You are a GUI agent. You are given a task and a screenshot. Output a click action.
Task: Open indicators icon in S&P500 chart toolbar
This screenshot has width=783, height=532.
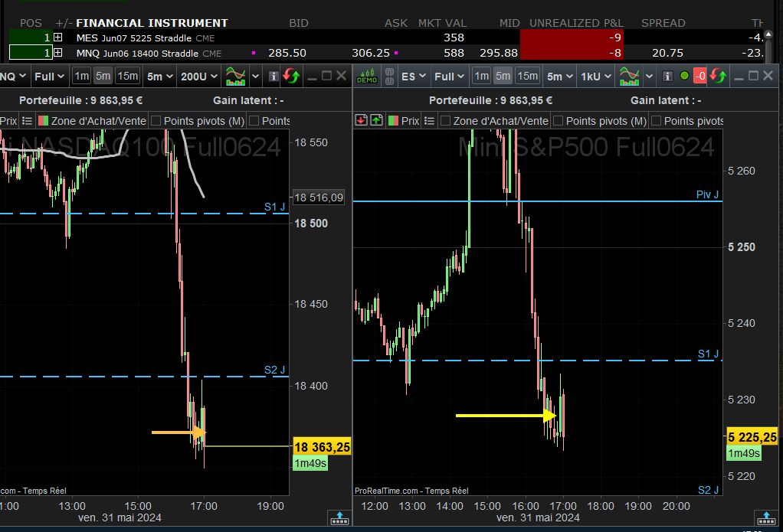pos(629,77)
